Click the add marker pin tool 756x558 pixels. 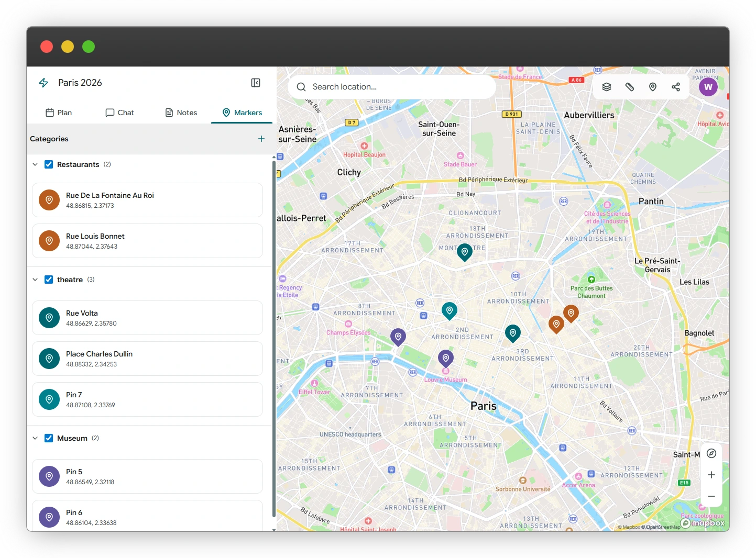click(x=653, y=87)
